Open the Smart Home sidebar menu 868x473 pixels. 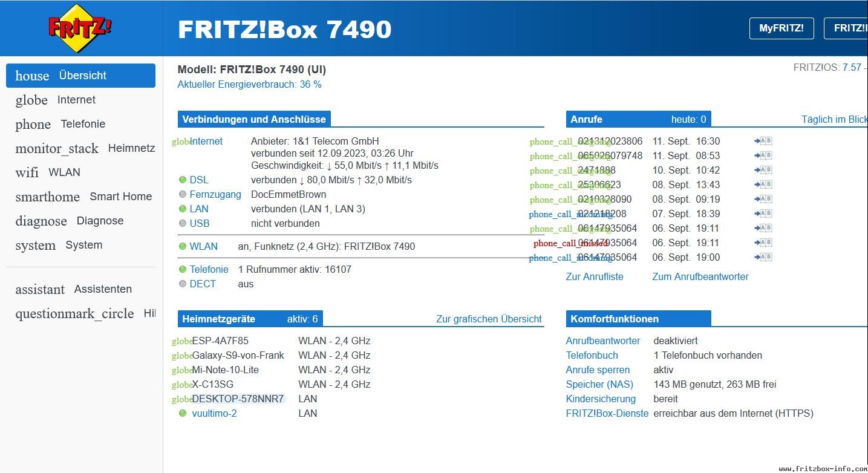121,197
